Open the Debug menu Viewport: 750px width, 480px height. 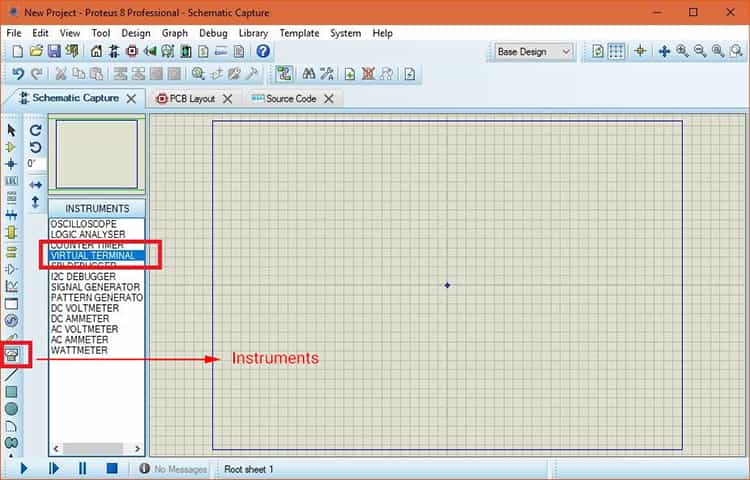(213, 33)
